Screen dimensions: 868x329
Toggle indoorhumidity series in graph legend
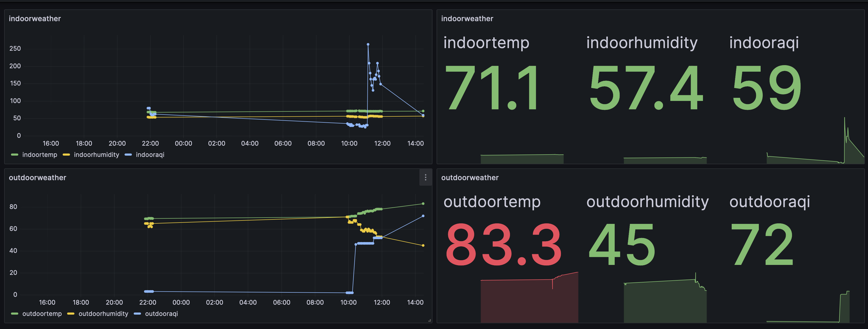pyautogui.click(x=96, y=155)
